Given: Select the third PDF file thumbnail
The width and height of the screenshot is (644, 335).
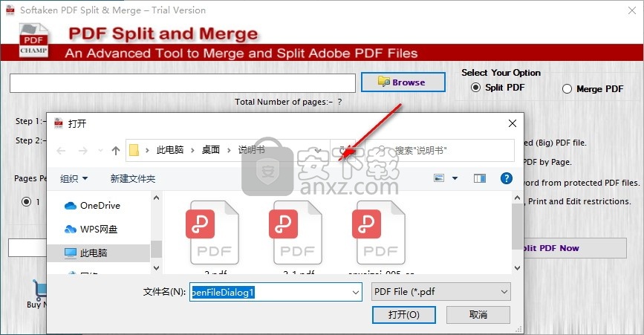Looking at the screenshot, I should 380,232.
